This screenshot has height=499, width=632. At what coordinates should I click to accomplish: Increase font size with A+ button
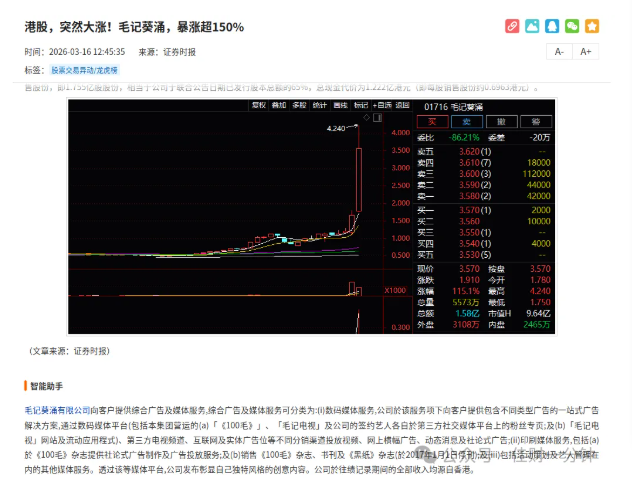[x=585, y=52]
